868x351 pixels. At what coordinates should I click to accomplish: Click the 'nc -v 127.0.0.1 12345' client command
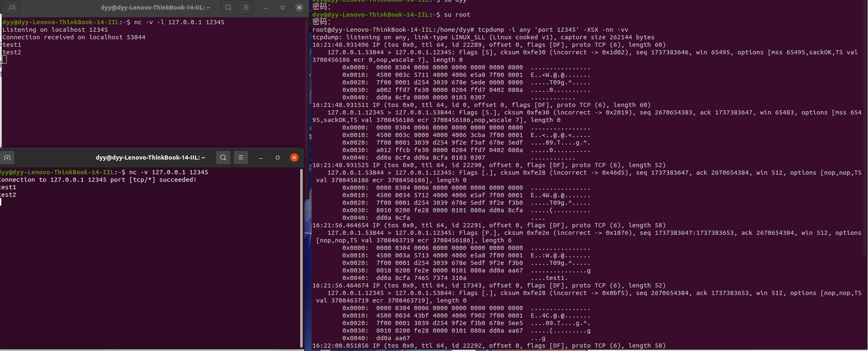(x=168, y=172)
